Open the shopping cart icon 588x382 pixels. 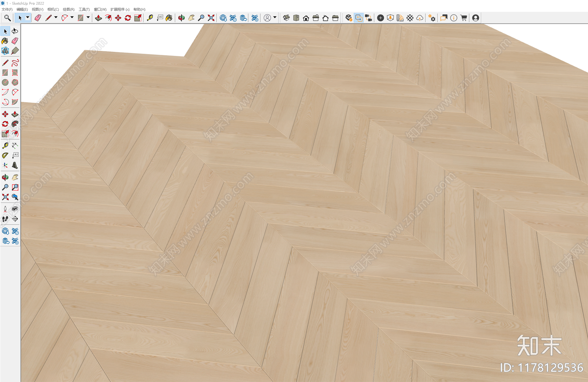pos(464,18)
